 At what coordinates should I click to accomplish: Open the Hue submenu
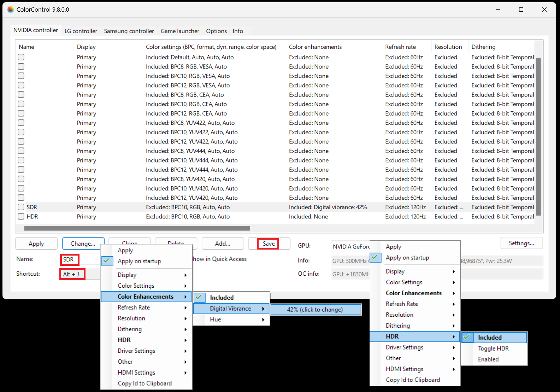coord(231,320)
